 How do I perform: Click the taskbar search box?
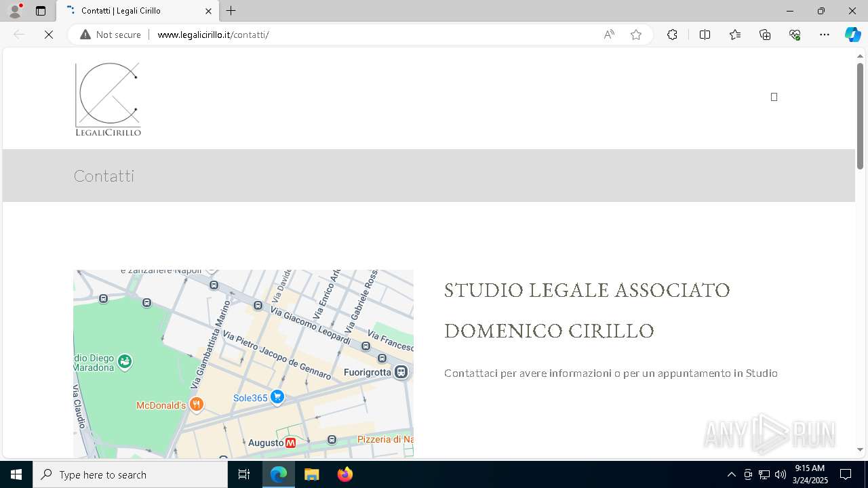tap(130, 474)
